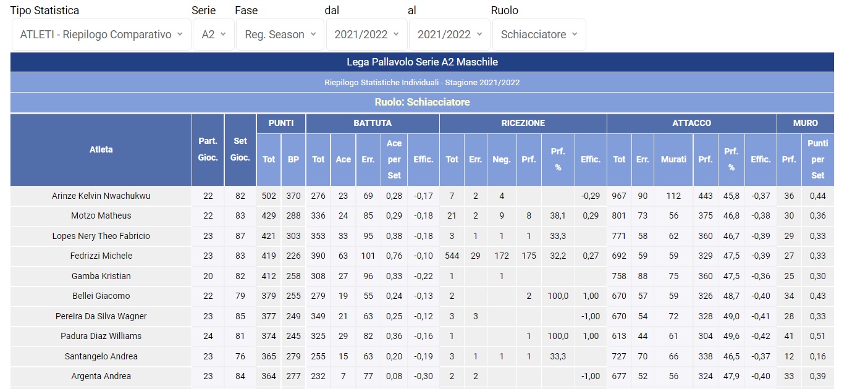The height and width of the screenshot is (389, 868).
Task: Expand the Ruolo Schiacciatore dropdown
Action: [x=539, y=35]
